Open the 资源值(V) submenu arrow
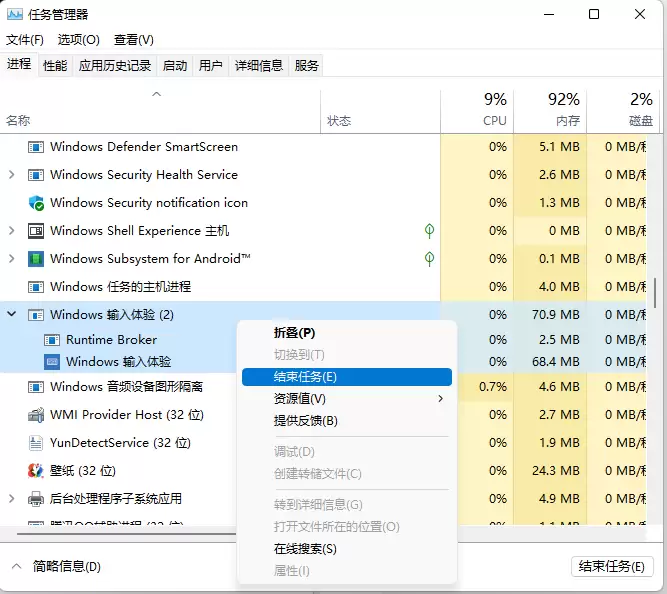The width and height of the screenshot is (667, 594). click(x=440, y=399)
